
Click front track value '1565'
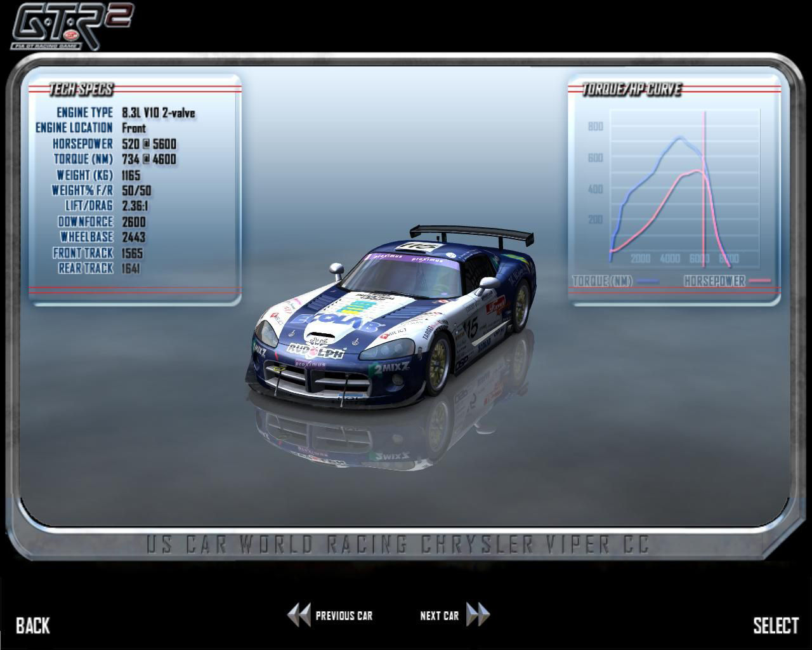[133, 253]
